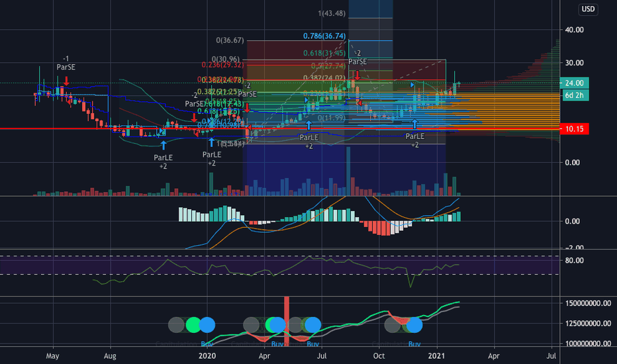Click the 2021 label on time axis

tap(436, 356)
